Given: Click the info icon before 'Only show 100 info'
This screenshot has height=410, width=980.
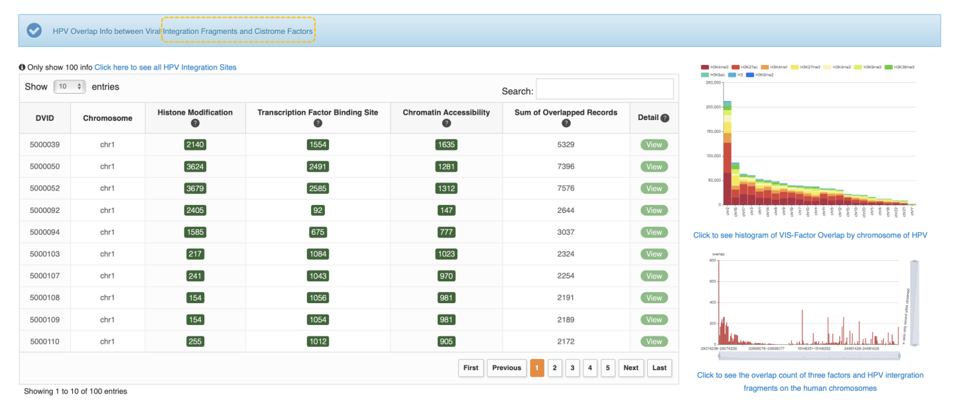Looking at the screenshot, I should click(x=22, y=67).
